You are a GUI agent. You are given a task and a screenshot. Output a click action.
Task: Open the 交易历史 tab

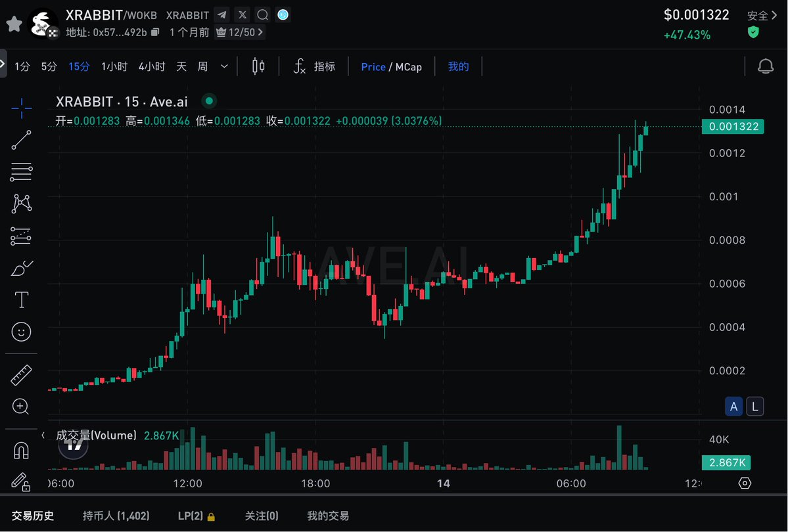tap(33, 516)
